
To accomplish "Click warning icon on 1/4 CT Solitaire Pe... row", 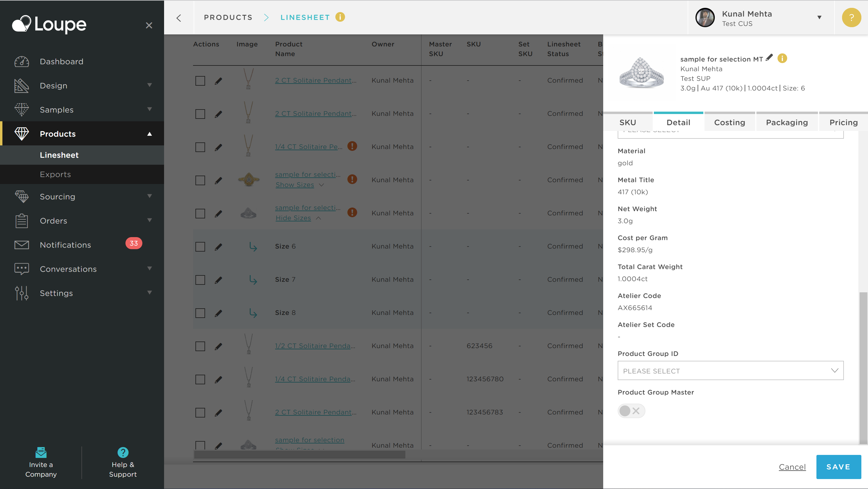I will [x=352, y=146].
